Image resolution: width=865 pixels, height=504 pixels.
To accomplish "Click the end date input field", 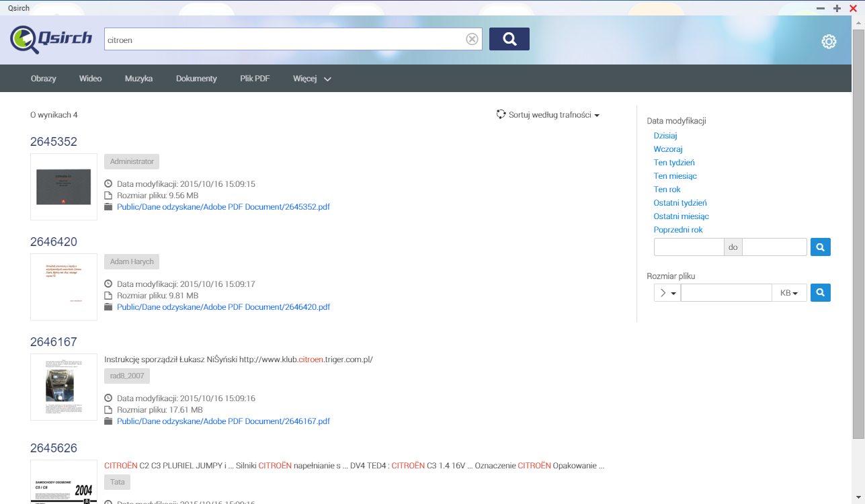I will (x=774, y=247).
